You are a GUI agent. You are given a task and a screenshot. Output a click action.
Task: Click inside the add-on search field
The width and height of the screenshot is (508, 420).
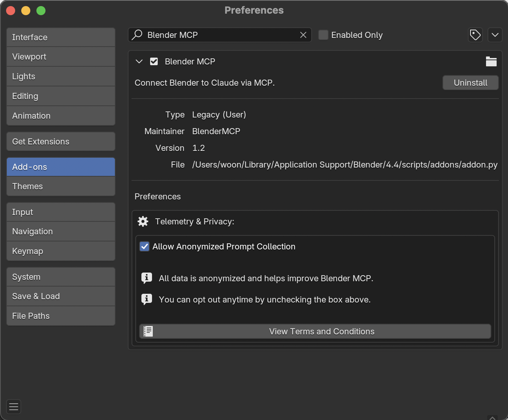220,35
